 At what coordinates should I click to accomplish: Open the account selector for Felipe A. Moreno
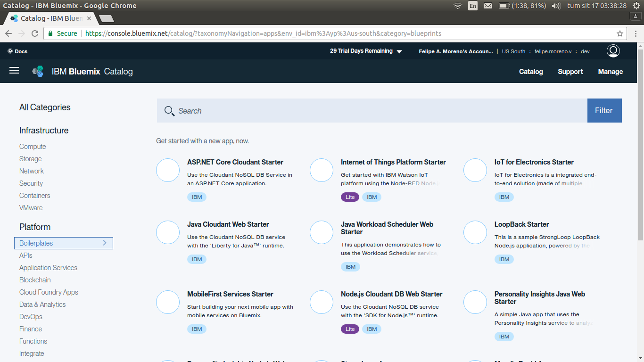(456, 51)
